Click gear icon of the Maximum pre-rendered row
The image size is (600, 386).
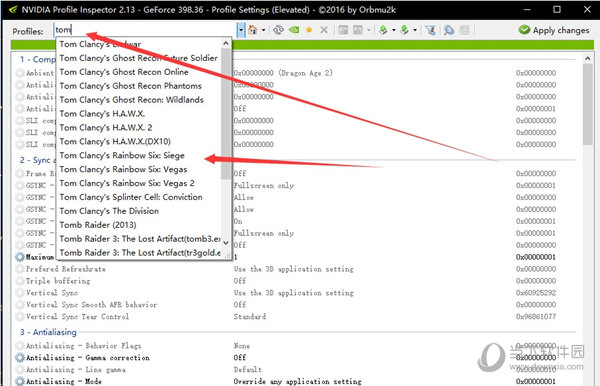pyautogui.click(x=20, y=257)
